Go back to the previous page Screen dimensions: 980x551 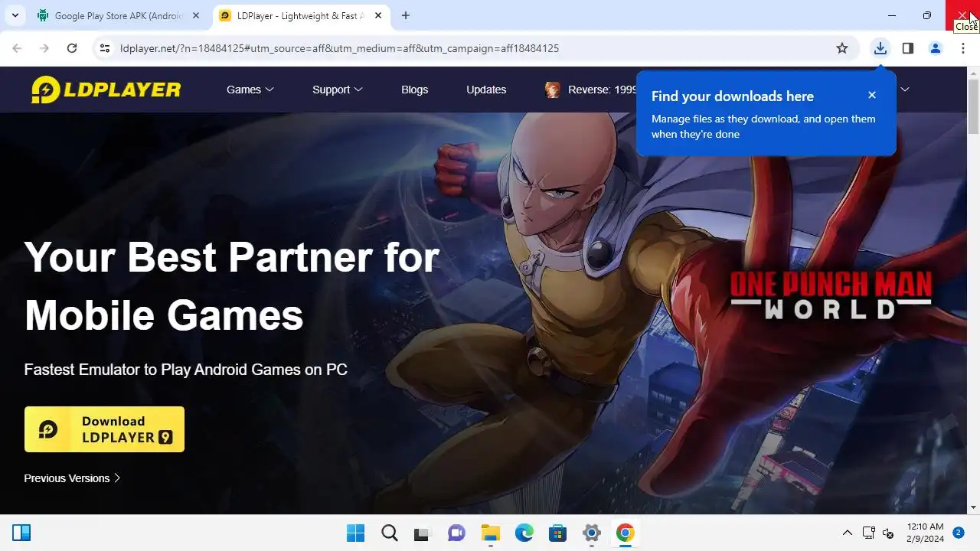click(x=17, y=48)
